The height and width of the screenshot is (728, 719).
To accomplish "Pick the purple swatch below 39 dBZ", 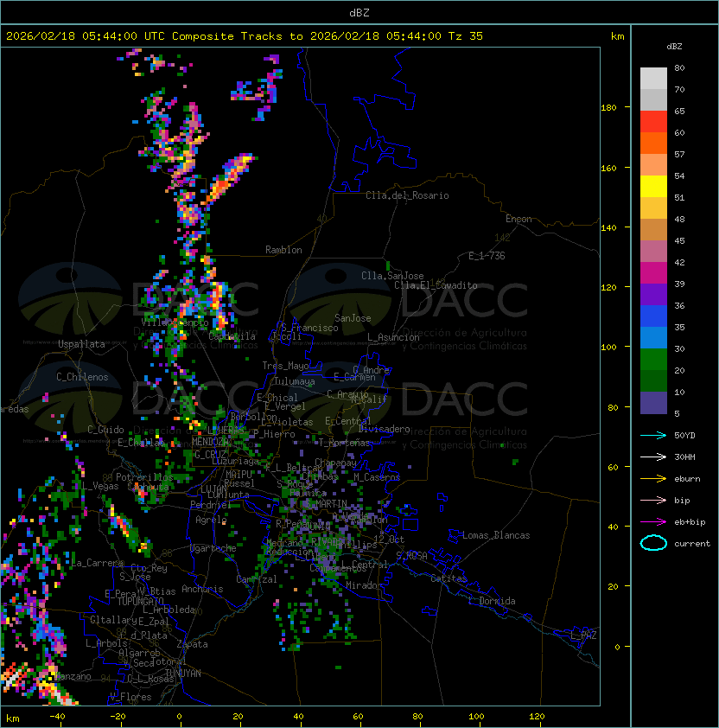I will click(653, 295).
